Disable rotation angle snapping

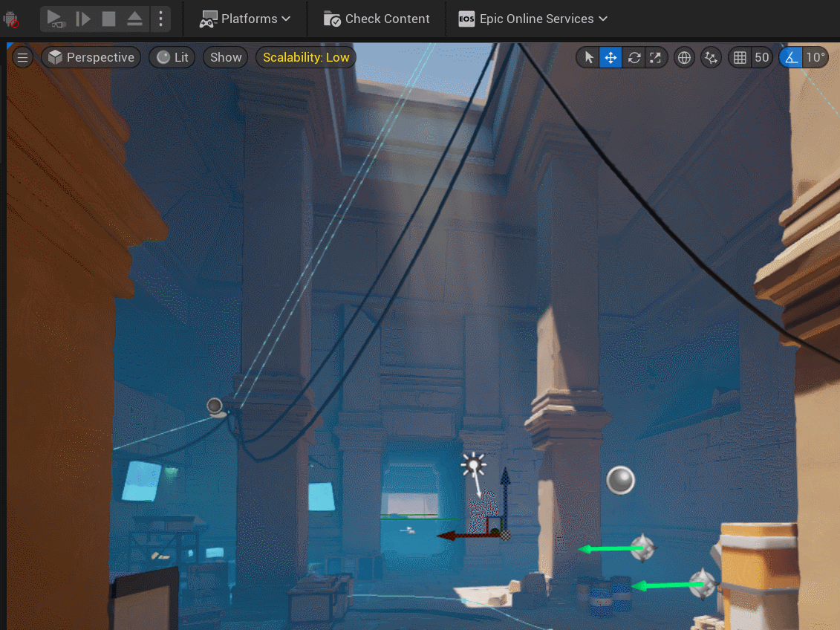pos(791,58)
